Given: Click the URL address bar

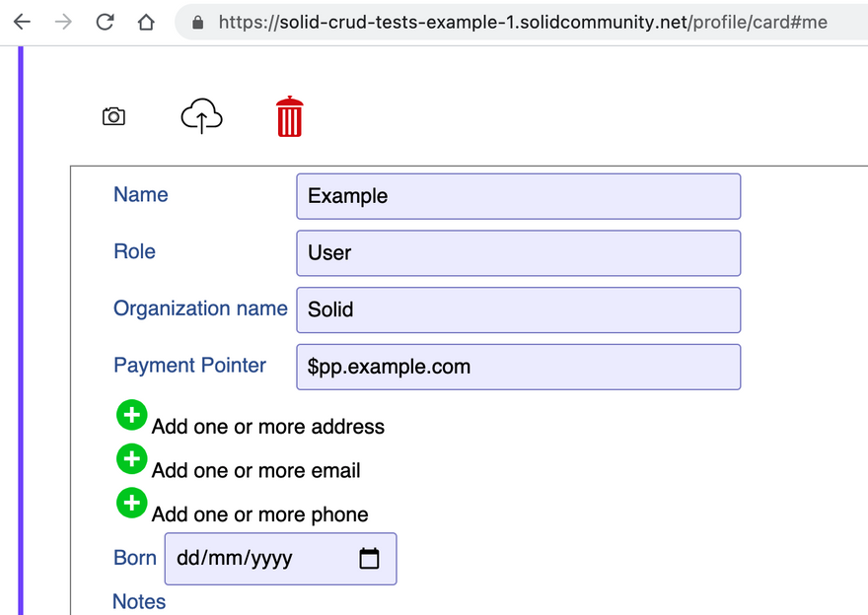Looking at the screenshot, I should [523, 22].
